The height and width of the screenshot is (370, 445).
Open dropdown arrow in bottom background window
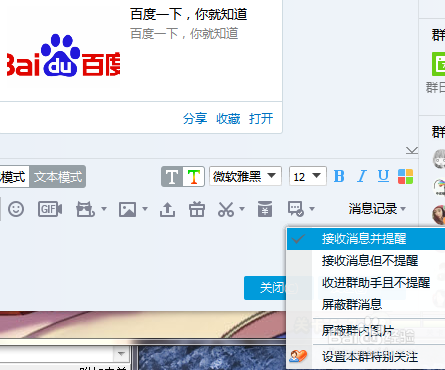(121, 353)
